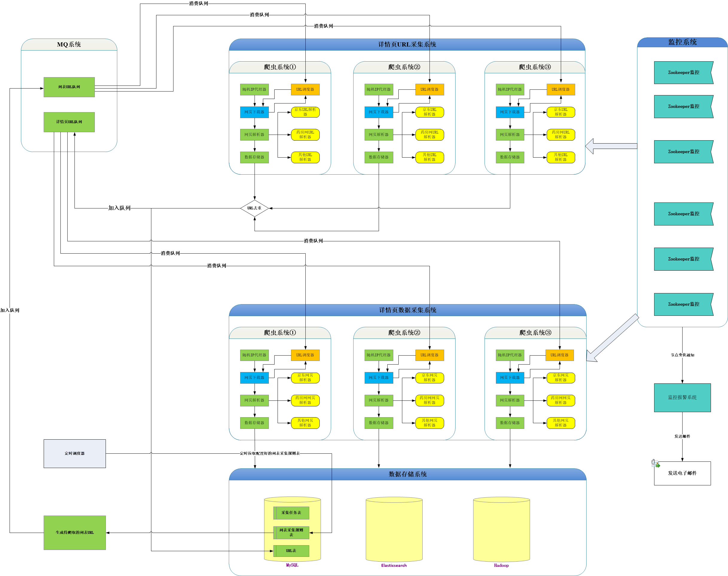Click 加入队列 label on URL去重 output line
The height and width of the screenshot is (576, 728).
(x=119, y=208)
